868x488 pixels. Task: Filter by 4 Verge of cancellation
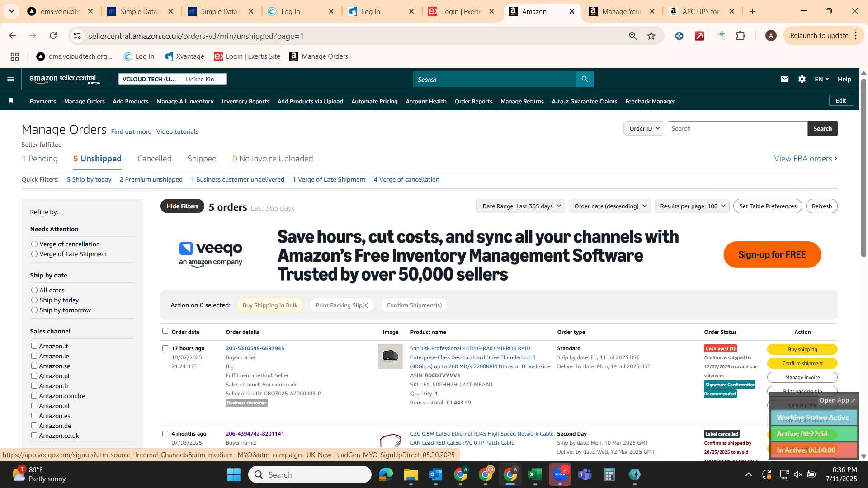[406, 179]
